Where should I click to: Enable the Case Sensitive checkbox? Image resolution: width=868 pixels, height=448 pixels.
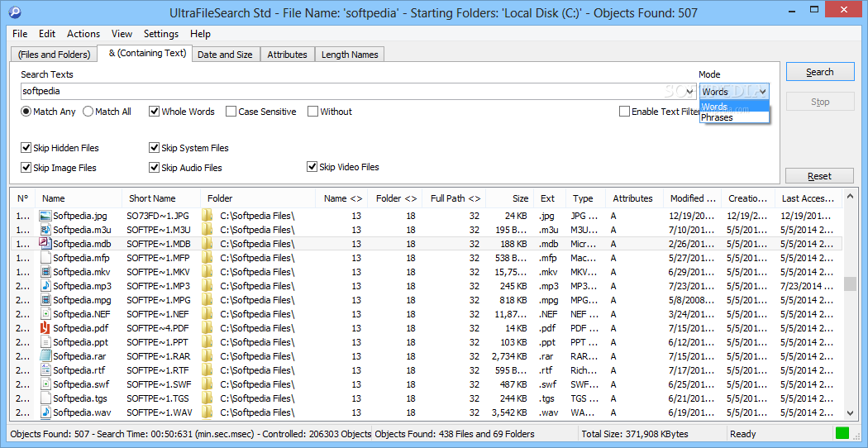[231, 112]
